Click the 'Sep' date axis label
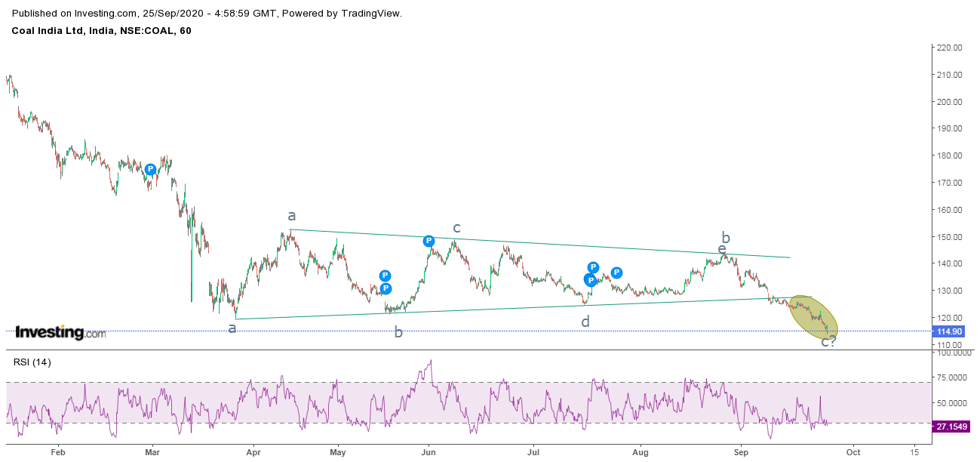This screenshot has width=980, height=462. tap(740, 453)
